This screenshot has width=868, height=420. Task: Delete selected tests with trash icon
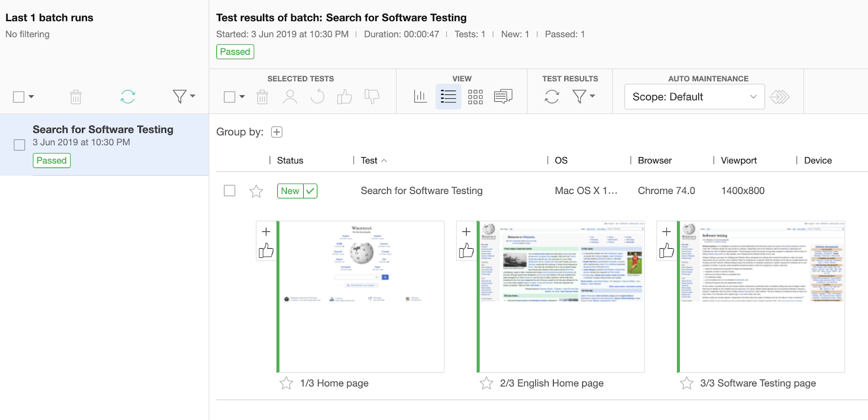click(x=263, y=97)
